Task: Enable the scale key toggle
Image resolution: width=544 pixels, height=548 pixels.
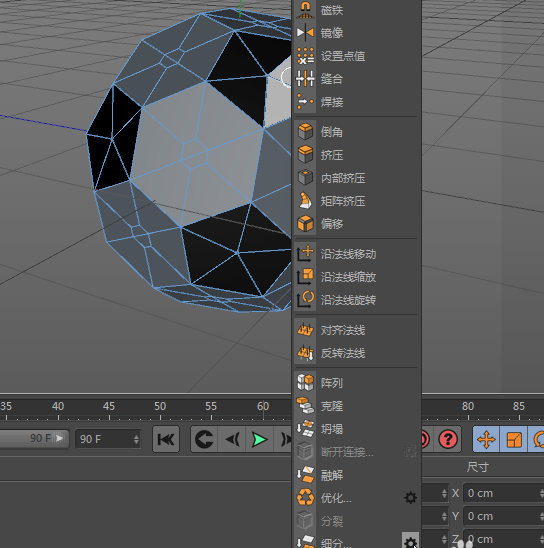Action: point(514,439)
